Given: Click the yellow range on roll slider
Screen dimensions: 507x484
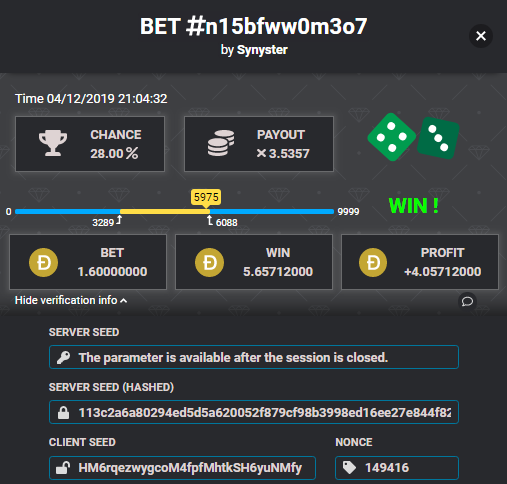Looking at the screenshot, I should tap(165, 211).
